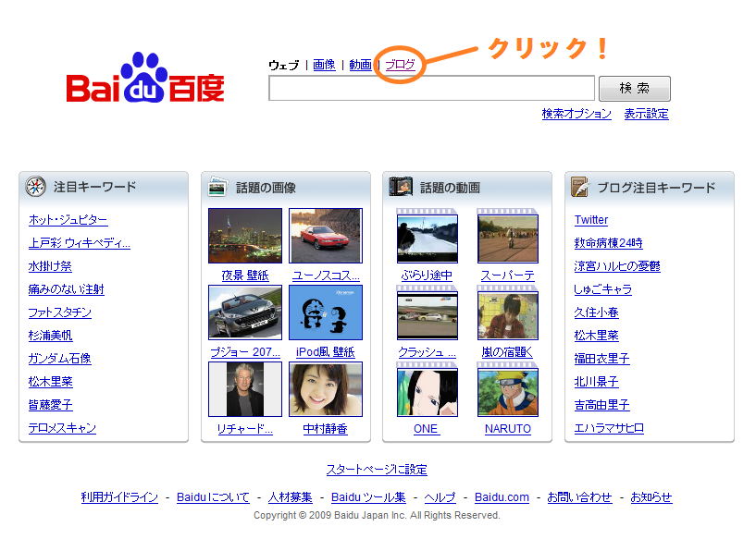Click the compass icon beside 注目キーワード
Image resolution: width=756 pixels, height=539 pixels.
coord(36,187)
